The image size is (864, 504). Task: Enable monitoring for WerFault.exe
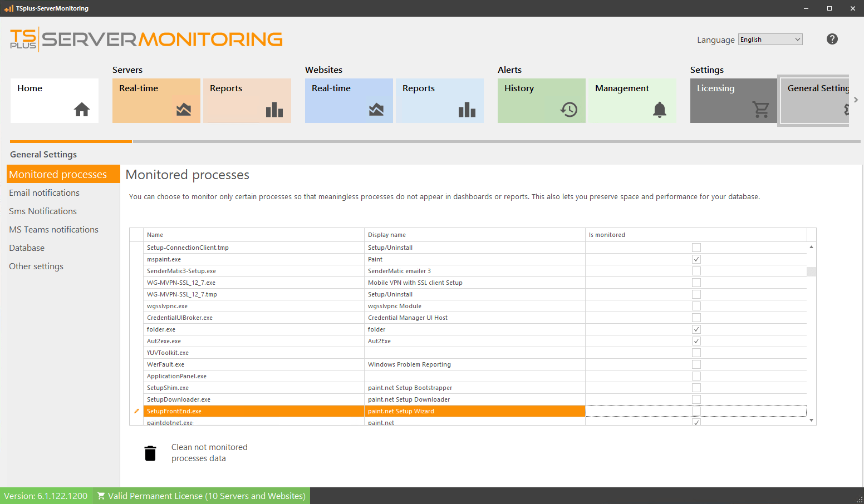[696, 364]
